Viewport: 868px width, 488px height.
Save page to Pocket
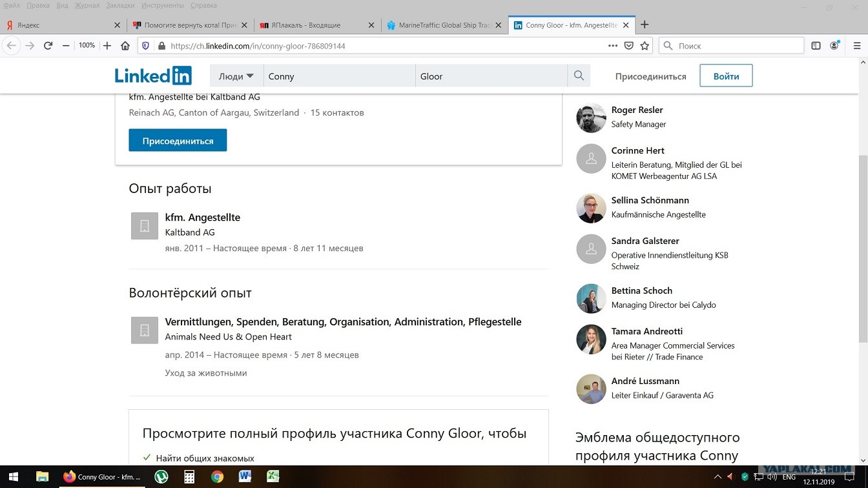coord(629,46)
